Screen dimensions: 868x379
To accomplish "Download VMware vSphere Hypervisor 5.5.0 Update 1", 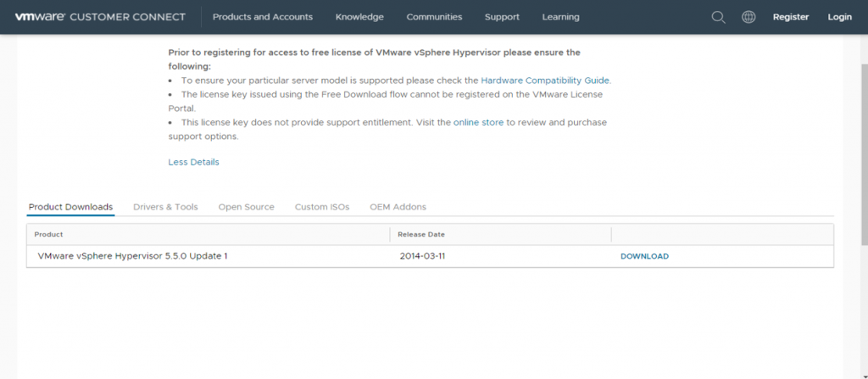I will 644,256.
